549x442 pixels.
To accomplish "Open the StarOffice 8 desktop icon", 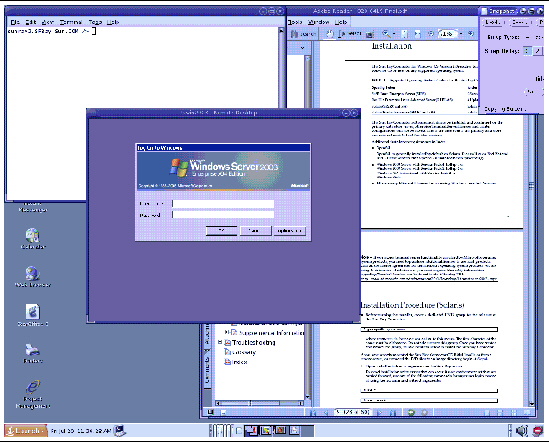I will tap(33, 315).
